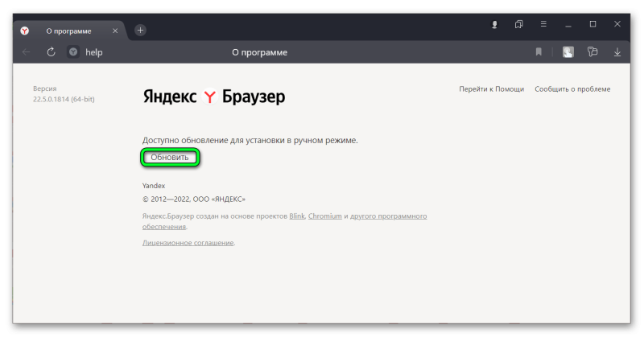Open the tab manager copy icon
Image resolution: width=644 pixels, height=337 pixels.
pyautogui.click(x=518, y=25)
